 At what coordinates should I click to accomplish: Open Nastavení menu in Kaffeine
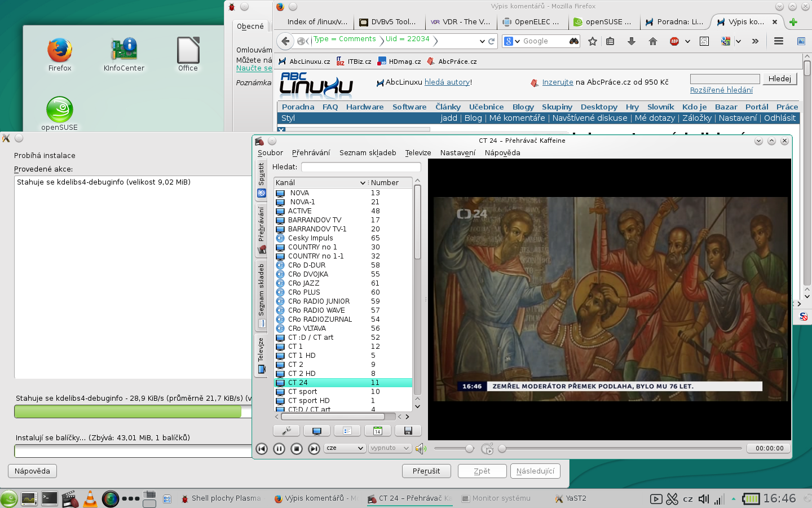tap(458, 153)
